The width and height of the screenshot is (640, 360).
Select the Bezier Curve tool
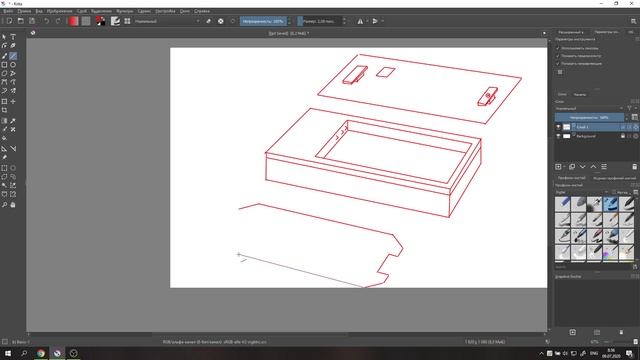coord(4,82)
